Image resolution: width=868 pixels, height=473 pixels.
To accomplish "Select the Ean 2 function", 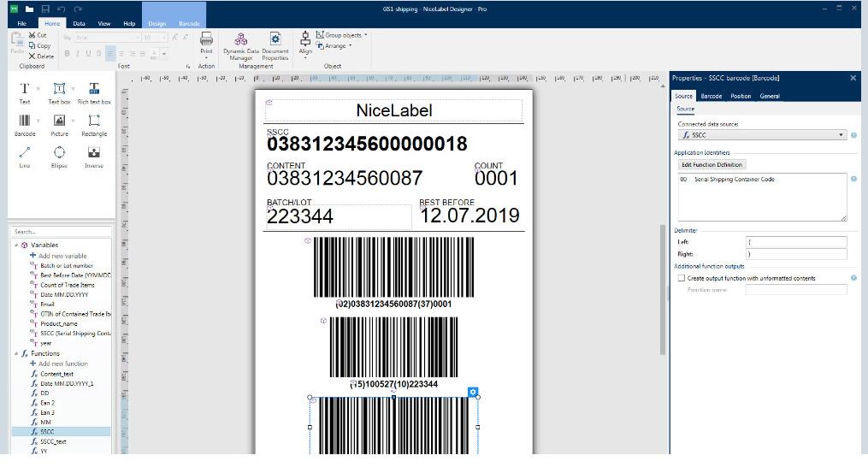I will tap(48, 403).
